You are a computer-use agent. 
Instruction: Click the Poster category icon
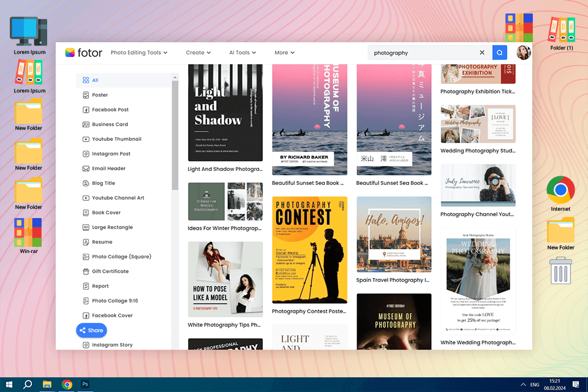pos(86,95)
